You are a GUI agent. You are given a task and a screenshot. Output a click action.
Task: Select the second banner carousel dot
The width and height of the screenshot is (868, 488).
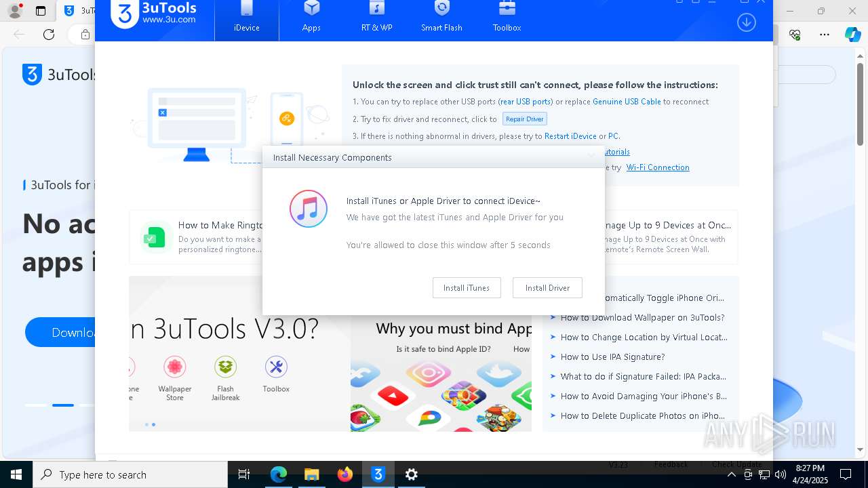(x=153, y=424)
